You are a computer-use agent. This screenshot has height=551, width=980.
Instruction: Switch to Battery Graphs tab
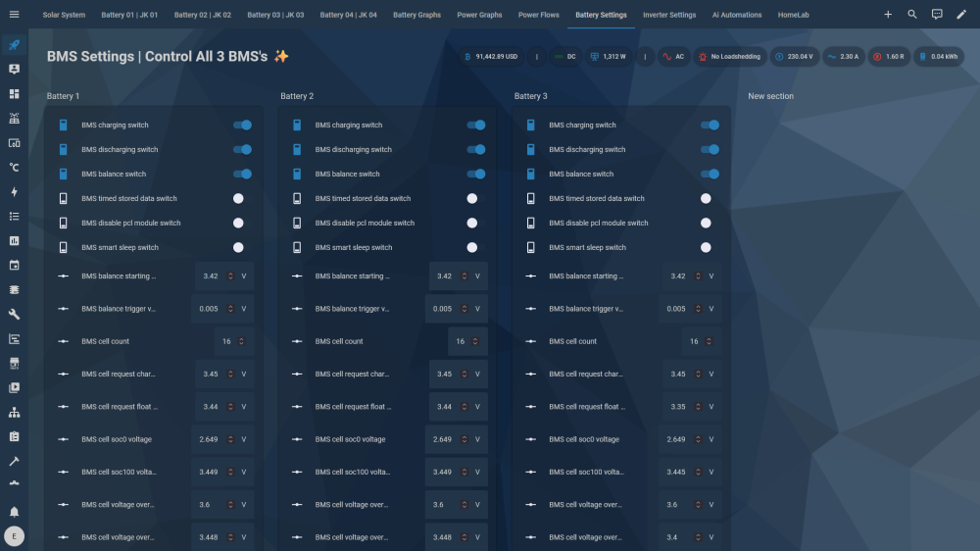click(x=416, y=15)
